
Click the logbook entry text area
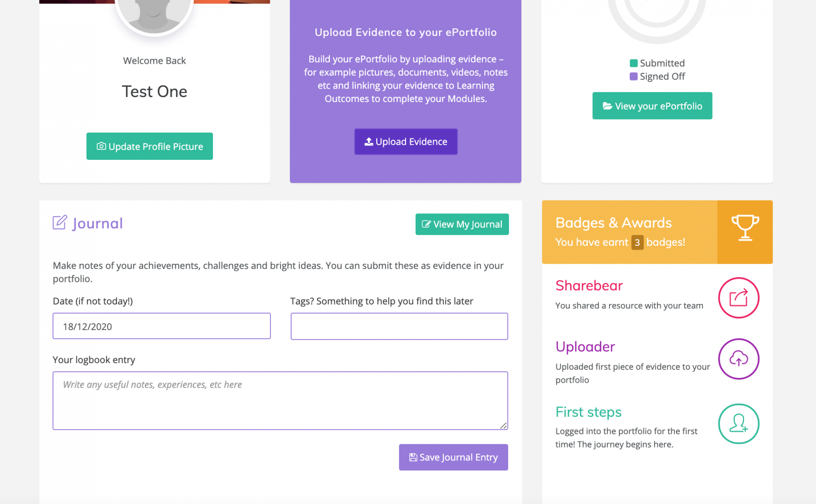click(x=280, y=400)
